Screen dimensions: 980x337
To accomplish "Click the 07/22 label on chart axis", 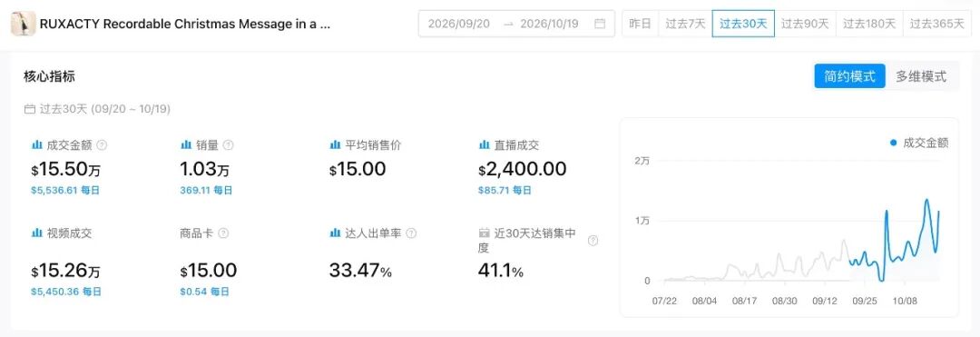I will (664, 301).
